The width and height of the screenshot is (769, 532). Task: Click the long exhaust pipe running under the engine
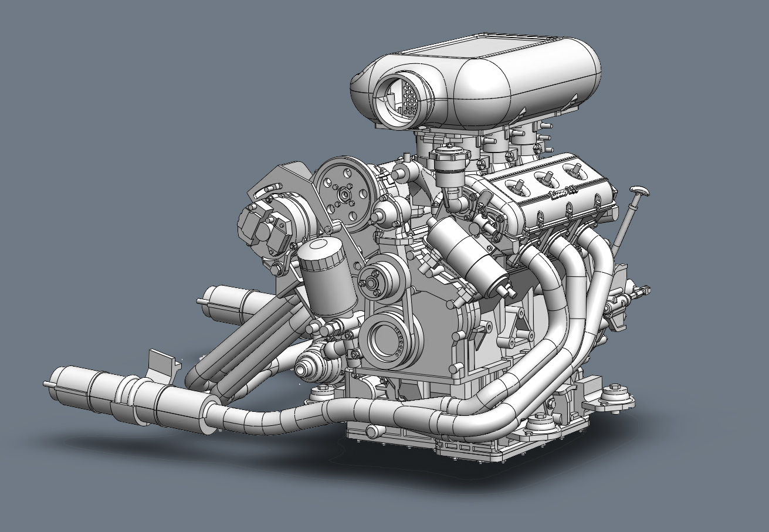tap(328, 409)
